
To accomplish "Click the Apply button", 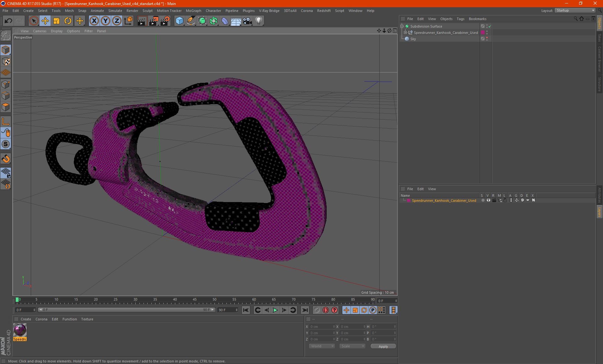I will click(383, 346).
